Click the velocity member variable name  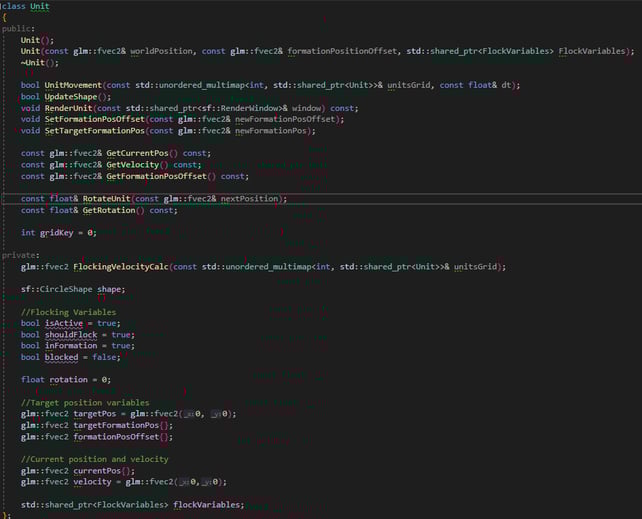pyautogui.click(x=92, y=482)
